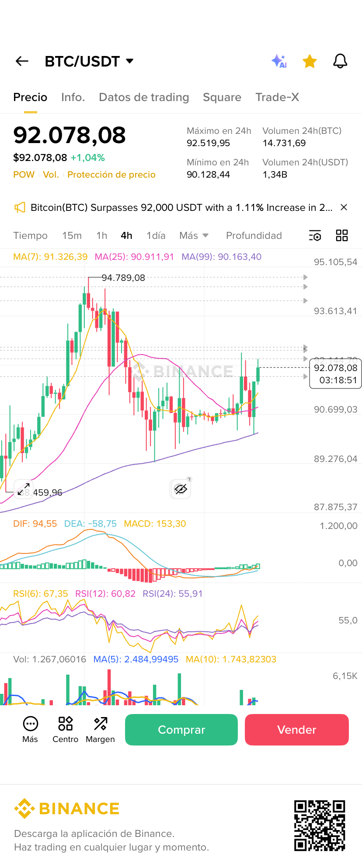The height and width of the screenshot is (868, 362).
Task: Tap the MA(99) indicator label
Action: 221,257
